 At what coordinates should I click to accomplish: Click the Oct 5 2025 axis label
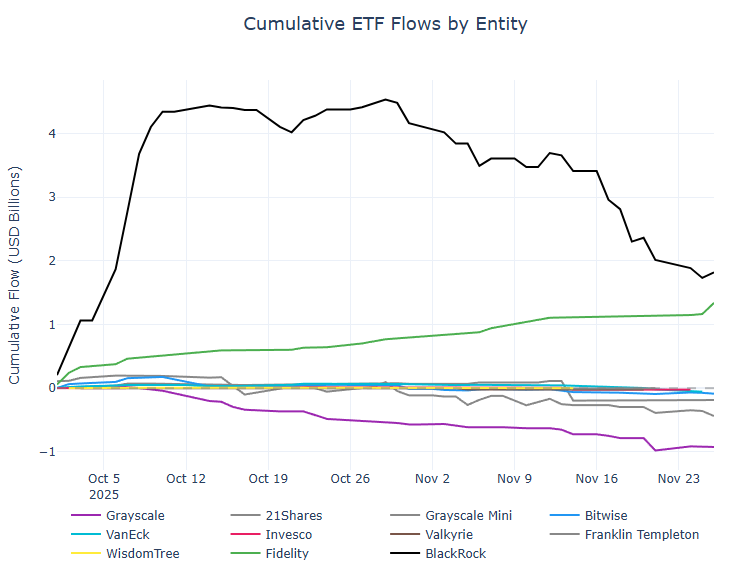pyautogui.click(x=104, y=485)
